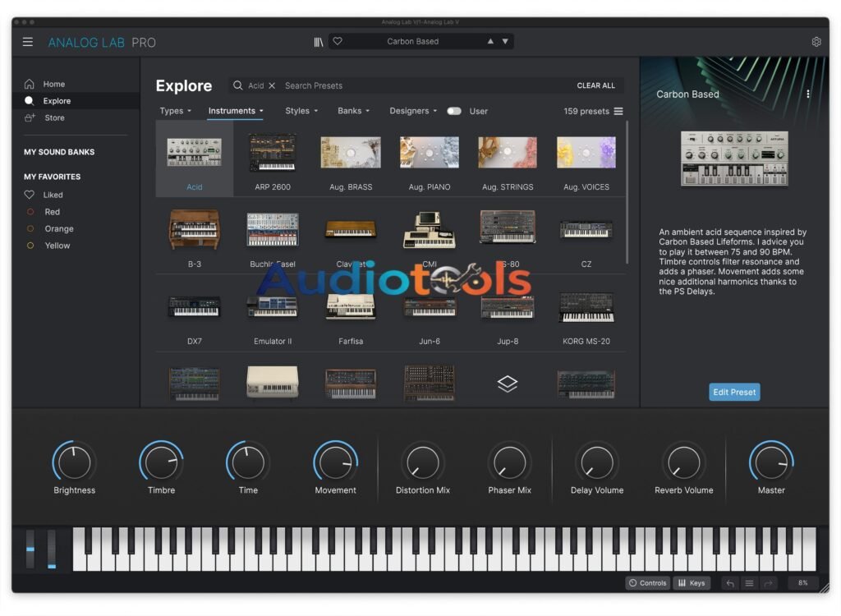The image size is (841, 616).
Task: Toggle the User presets switch
Action: [454, 110]
